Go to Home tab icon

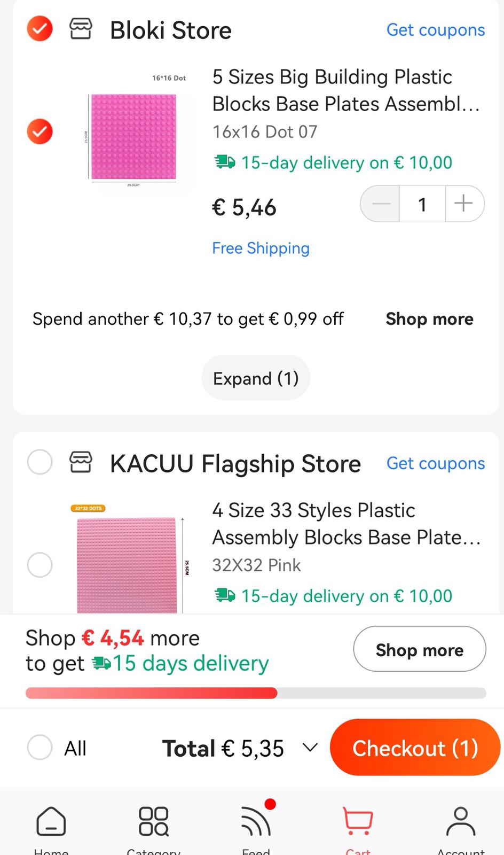51,821
